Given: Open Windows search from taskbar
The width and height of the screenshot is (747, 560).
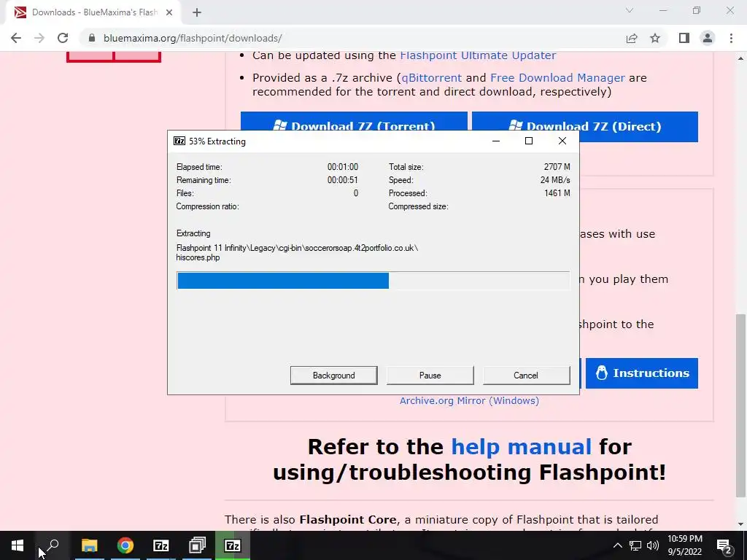Looking at the screenshot, I should pos(53,545).
